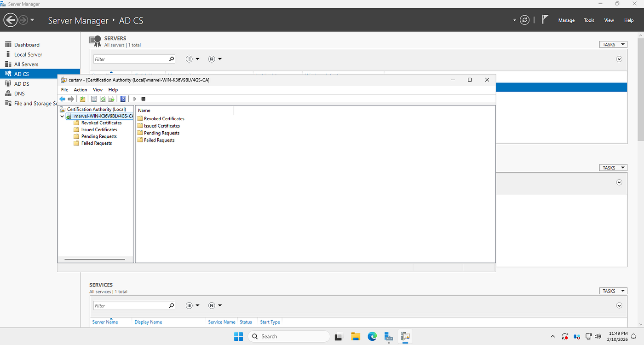Open the Manage menu in Server Manager
This screenshot has height=345, width=644.
[566, 20]
